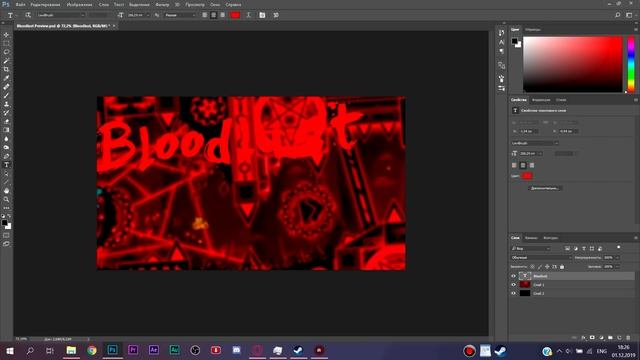Select the Eraser tool
Viewport: 640px width, 360px height.
pos(6,121)
